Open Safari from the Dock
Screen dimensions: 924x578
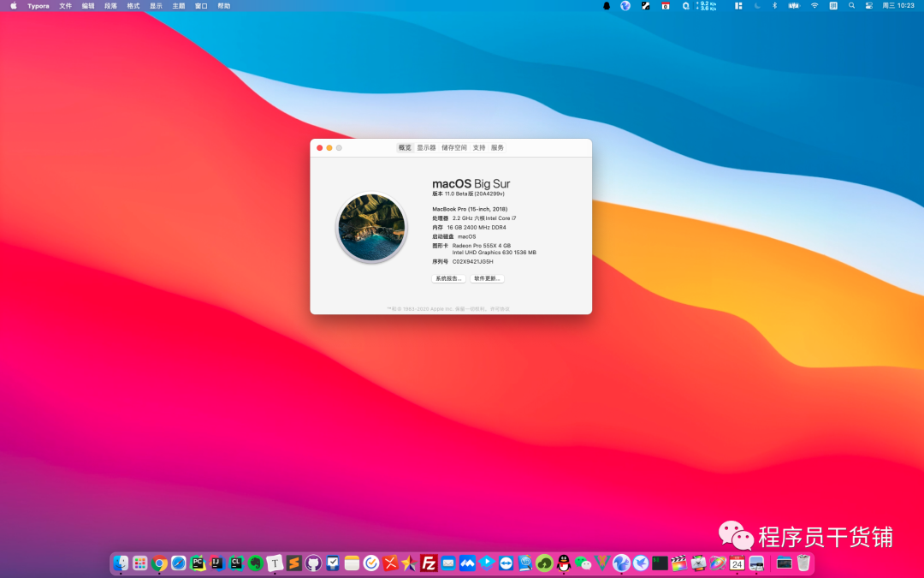tap(179, 563)
